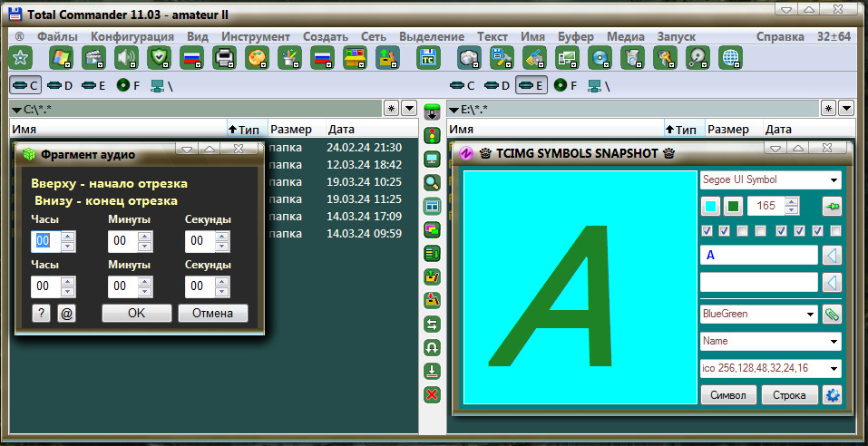Open the cleaning brush toolbar icon

click(x=534, y=58)
